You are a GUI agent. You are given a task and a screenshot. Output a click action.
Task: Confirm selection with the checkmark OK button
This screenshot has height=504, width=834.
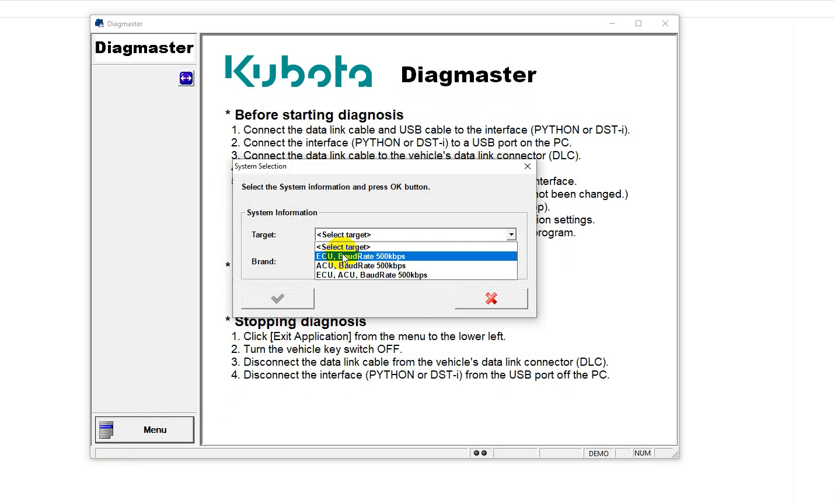click(x=278, y=299)
